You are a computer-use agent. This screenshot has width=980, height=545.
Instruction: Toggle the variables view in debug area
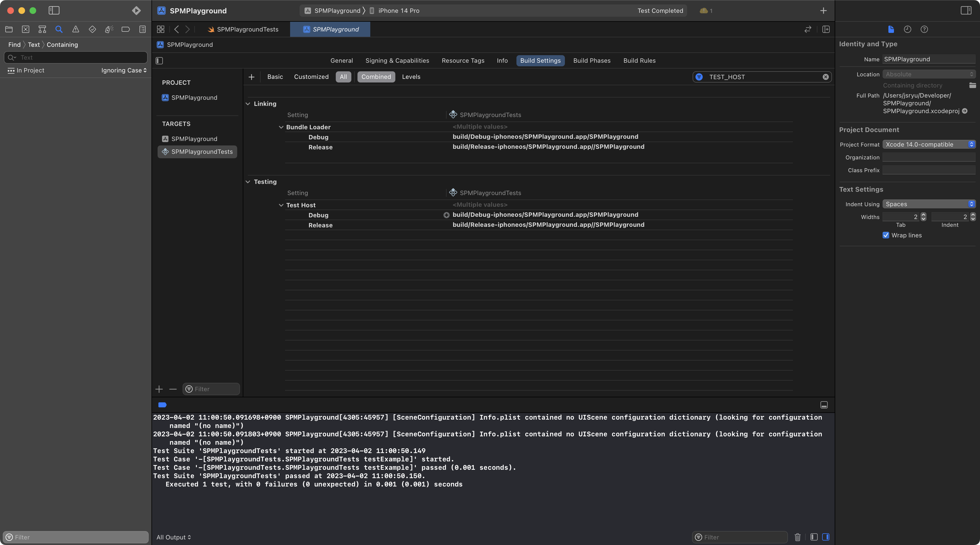(x=814, y=537)
